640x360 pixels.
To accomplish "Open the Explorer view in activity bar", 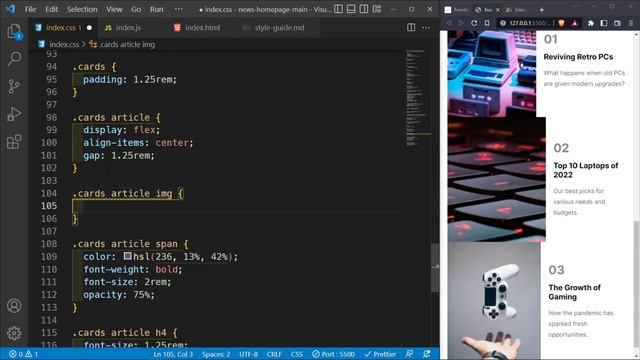I will click(14, 31).
